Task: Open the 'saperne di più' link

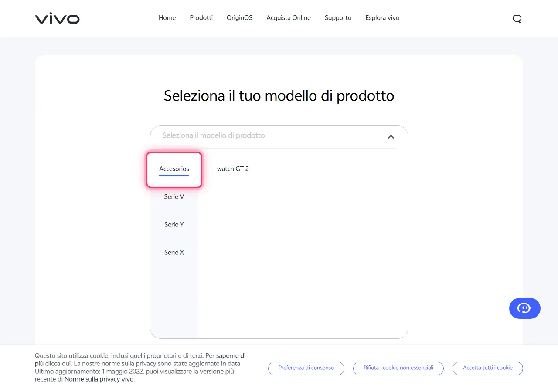Action: coord(231,356)
